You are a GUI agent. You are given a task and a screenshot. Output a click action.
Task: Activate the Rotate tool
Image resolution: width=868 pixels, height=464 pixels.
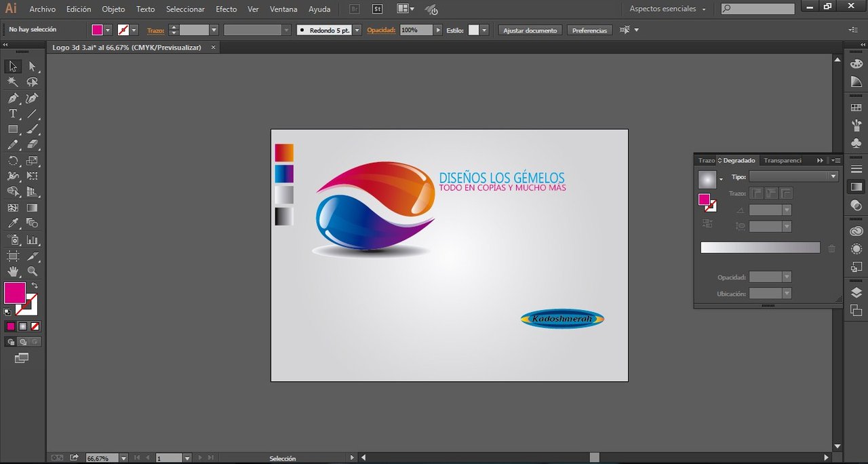[13, 161]
